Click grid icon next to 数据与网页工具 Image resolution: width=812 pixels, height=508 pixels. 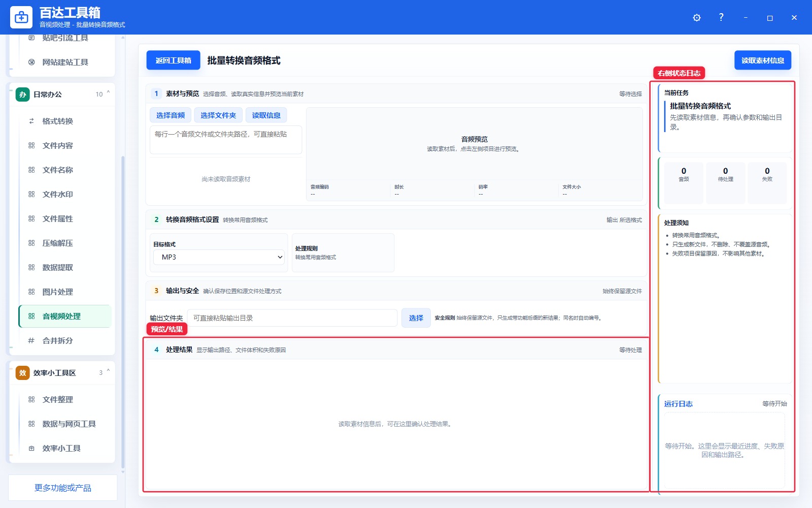click(x=31, y=424)
